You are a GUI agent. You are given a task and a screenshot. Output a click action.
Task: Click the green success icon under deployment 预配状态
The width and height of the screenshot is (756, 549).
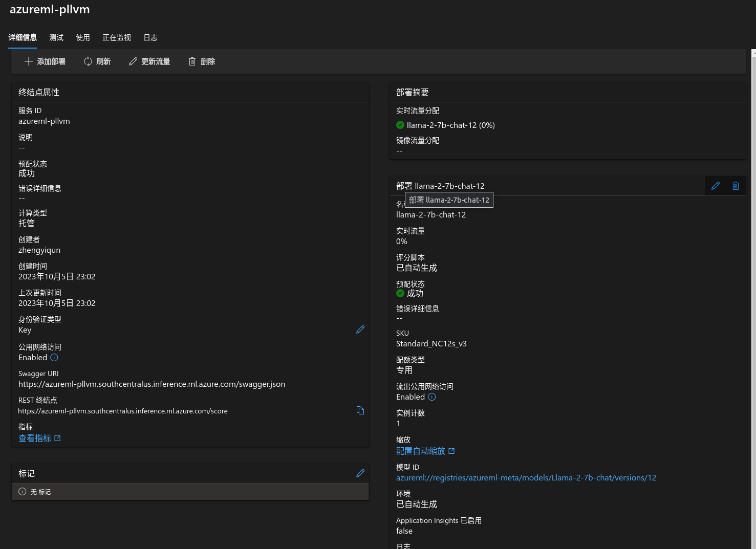click(x=400, y=293)
